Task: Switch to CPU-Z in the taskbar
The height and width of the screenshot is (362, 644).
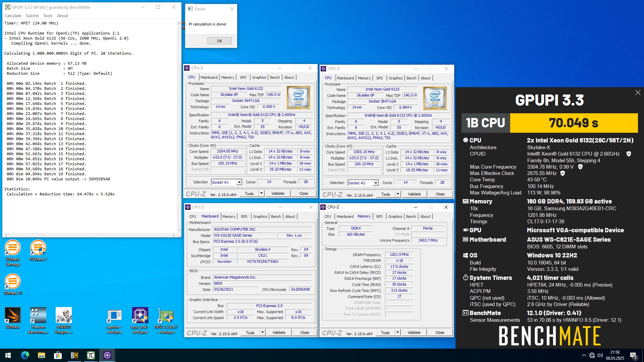Action: pyautogui.click(x=107, y=355)
